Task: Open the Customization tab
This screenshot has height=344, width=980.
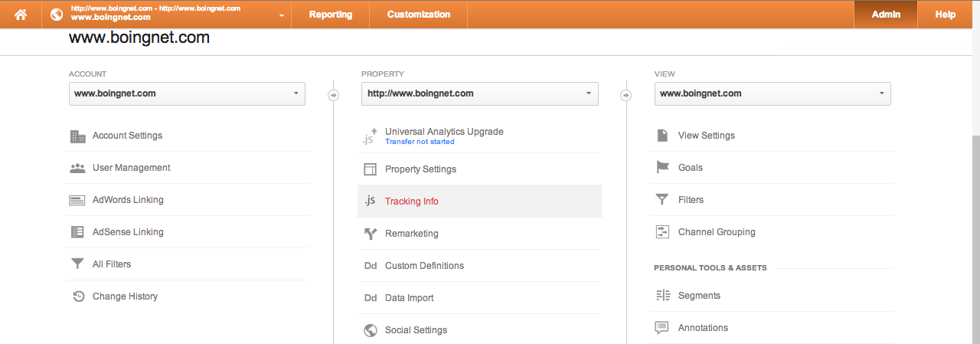Action: 418,15
